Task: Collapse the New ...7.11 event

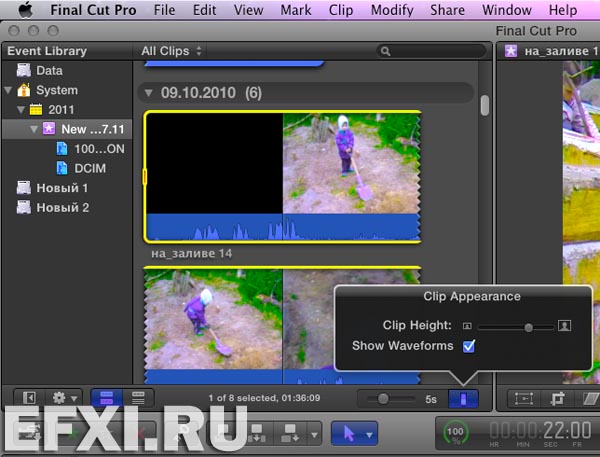Action: click(x=34, y=129)
